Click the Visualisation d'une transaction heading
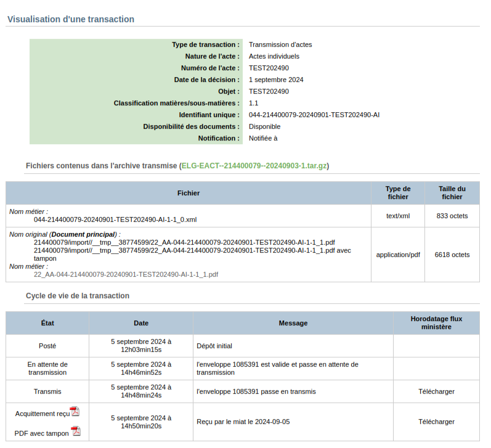491x448 pixels. (x=71, y=19)
